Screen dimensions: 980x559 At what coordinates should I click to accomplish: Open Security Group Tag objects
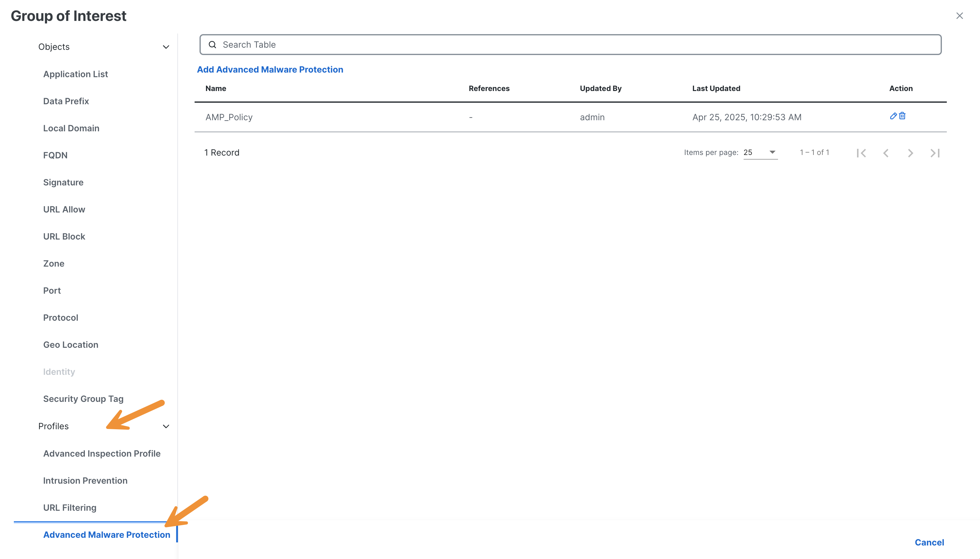pos(83,399)
